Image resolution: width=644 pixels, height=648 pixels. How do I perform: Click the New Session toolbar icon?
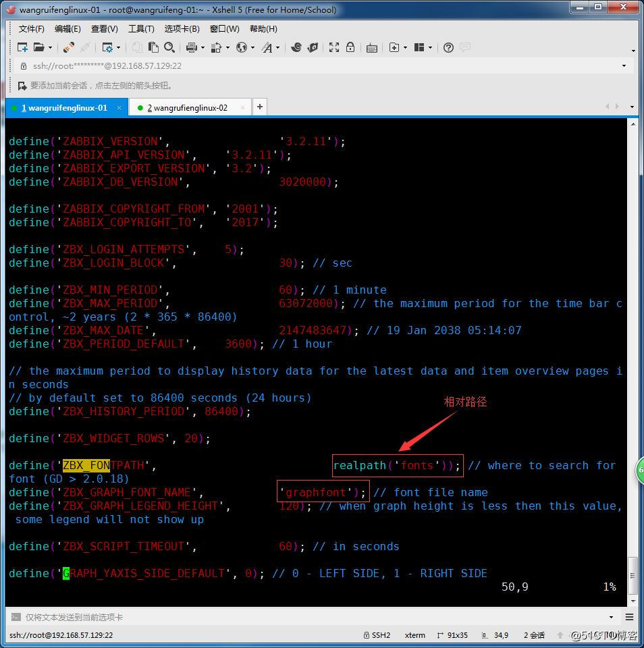[x=22, y=47]
